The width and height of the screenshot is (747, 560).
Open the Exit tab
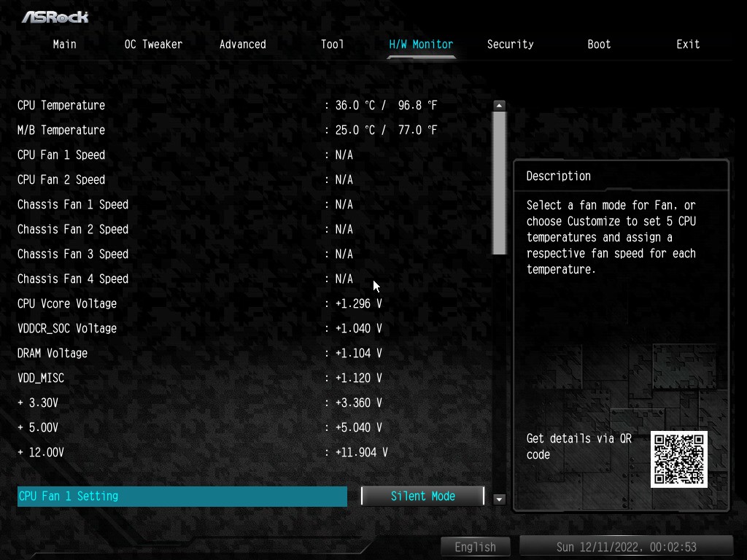coord(688,44)
